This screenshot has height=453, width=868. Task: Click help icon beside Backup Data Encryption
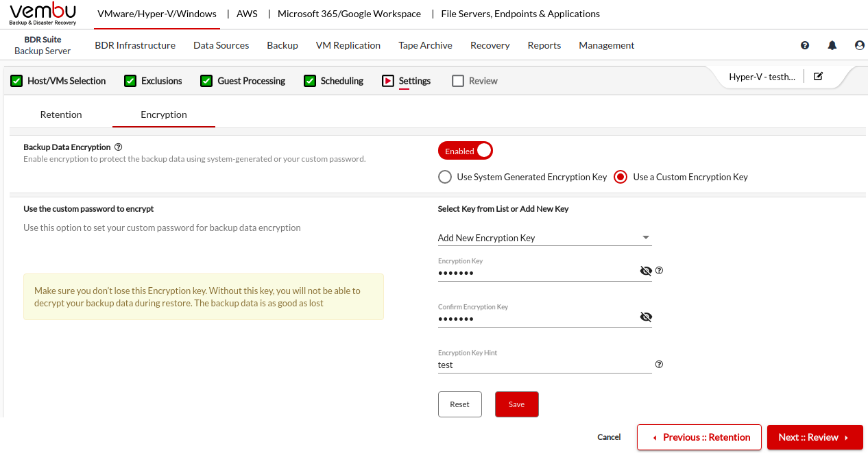click(119, 147)
